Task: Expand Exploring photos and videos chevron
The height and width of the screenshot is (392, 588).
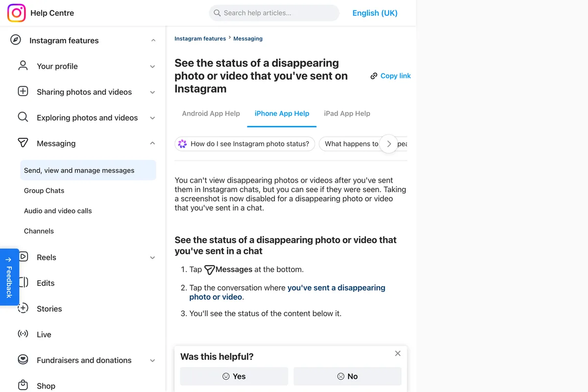Action: point(152,118)
